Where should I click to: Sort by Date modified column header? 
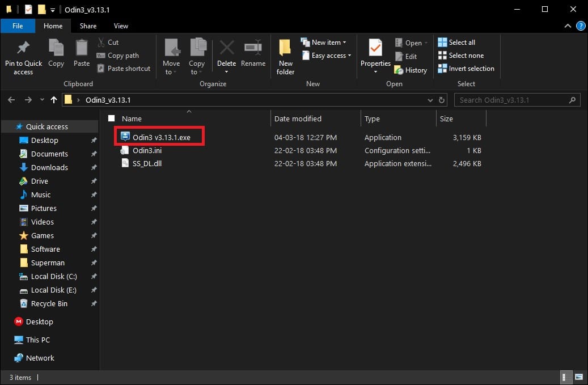(x=298, y=119)
